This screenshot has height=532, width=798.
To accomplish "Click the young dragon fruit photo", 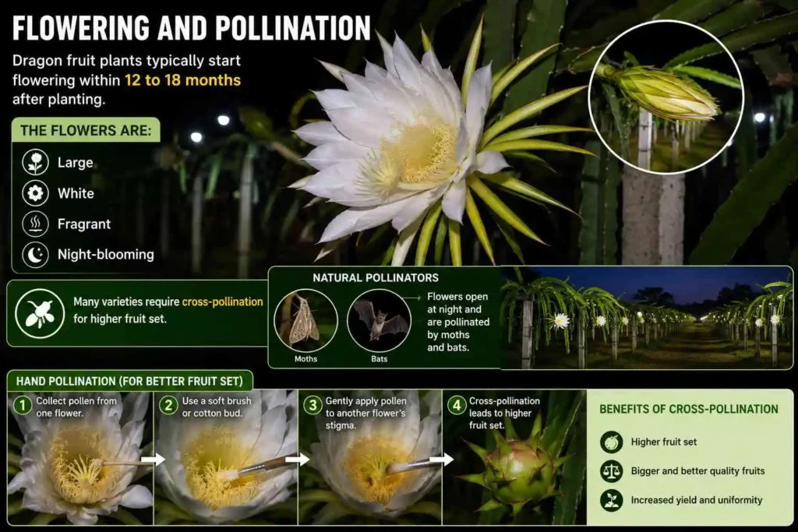I will coord(514,458).
